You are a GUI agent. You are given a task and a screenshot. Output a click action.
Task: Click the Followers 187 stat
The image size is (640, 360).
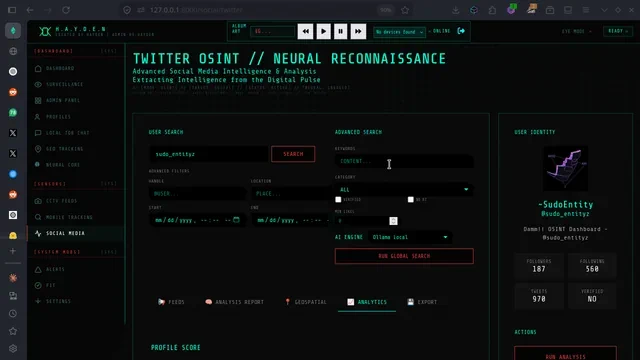pos(539,265)
